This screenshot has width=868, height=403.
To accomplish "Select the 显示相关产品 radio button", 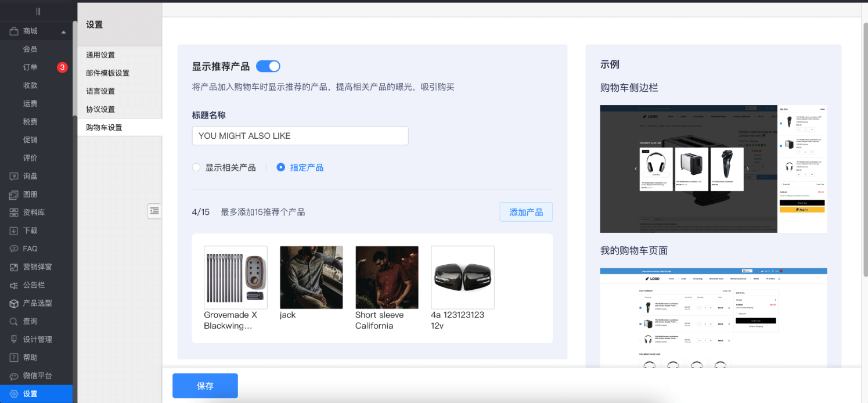I will [196, 167].
